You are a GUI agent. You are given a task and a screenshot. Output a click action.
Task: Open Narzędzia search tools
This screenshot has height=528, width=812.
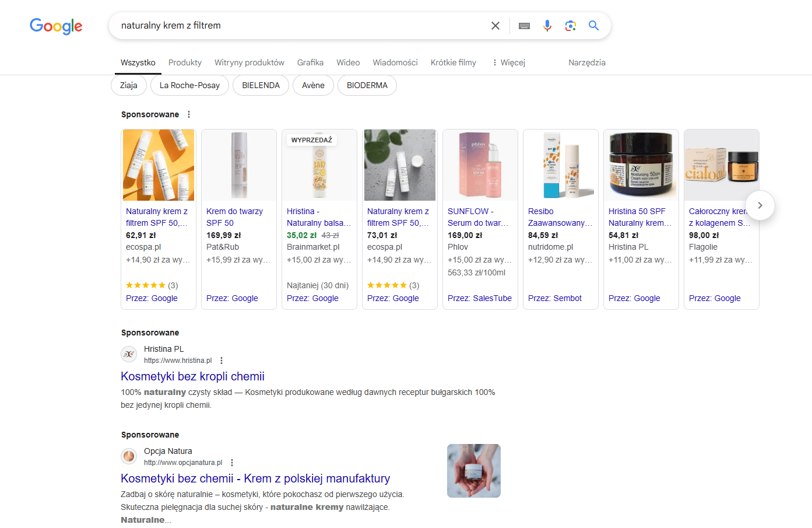pos(587,62)
